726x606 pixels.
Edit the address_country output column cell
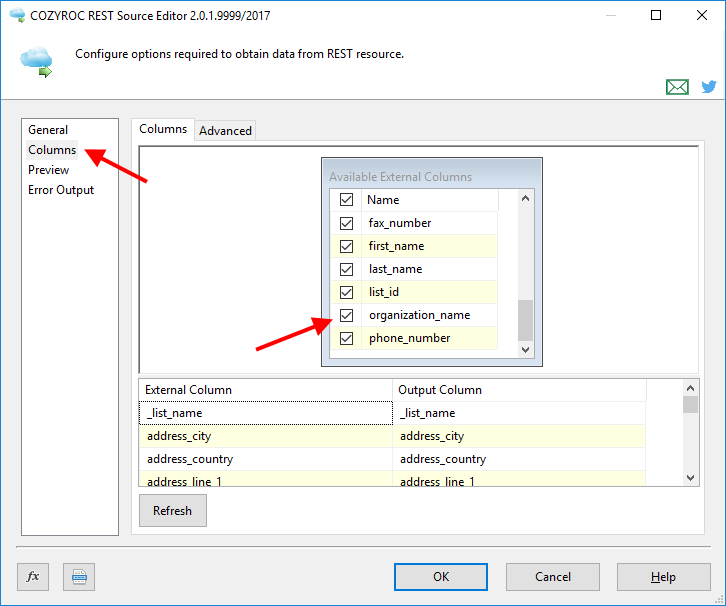pos(519,459)
